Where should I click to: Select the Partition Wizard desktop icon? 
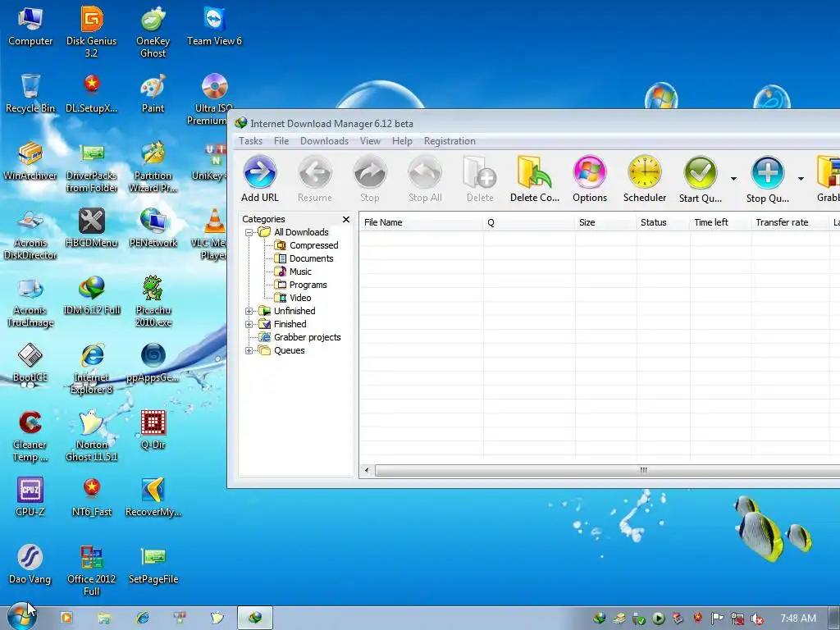tap(153, 167)
